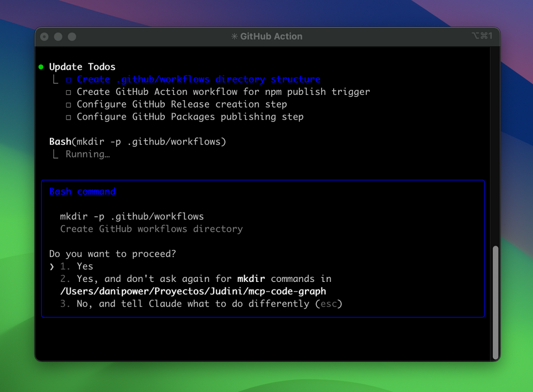Zoom the terminal window using the third button
The image size is (533, 392).
pos(72,37)
